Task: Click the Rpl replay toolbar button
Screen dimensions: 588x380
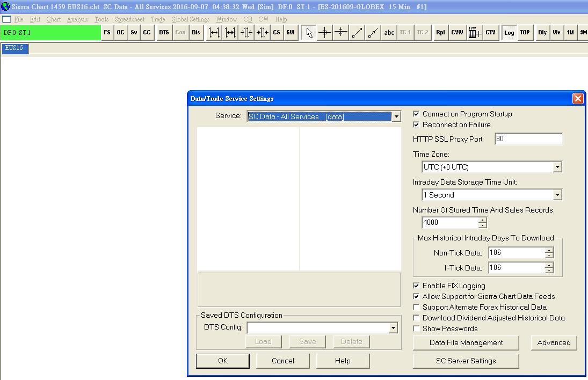Action: tap(440, 33)
